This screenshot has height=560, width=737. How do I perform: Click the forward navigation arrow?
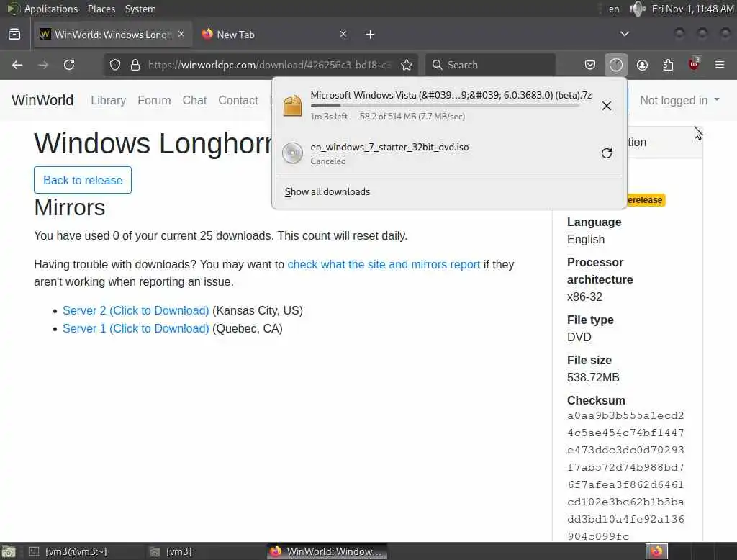click(43, 65)
